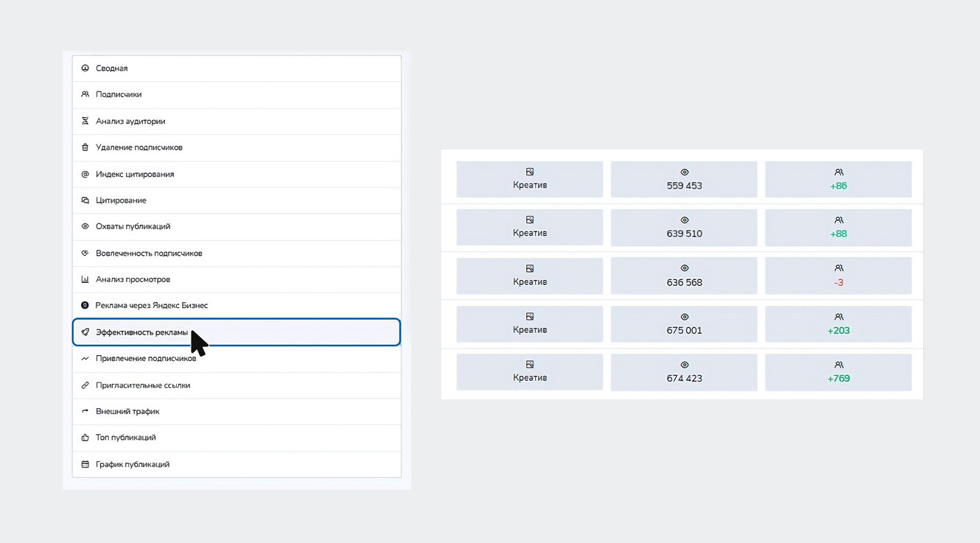
Task: Click the views cell showing 639 510
Action: (x=684, y=227)
